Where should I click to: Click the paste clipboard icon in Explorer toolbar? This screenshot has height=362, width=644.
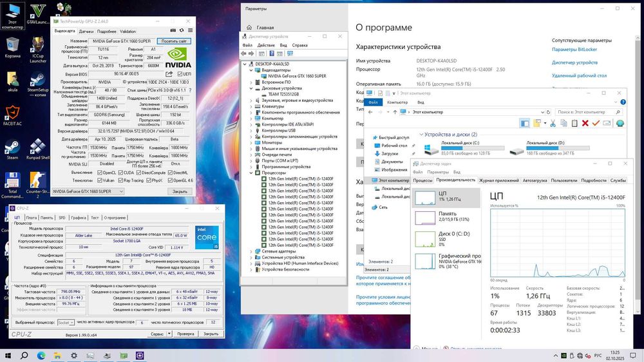pyautogui.click(x=574, y=123)
